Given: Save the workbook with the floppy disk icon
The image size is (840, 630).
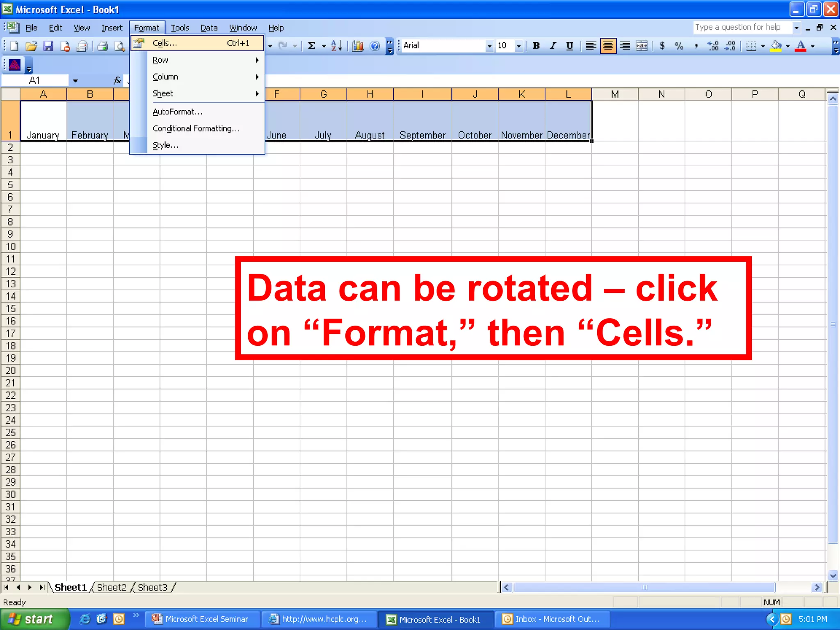Looking at the screenshot, I should (x=48, y=46).
